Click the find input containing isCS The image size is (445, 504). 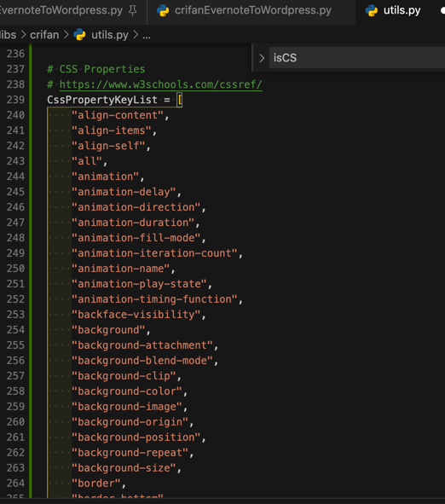(357, 58)
